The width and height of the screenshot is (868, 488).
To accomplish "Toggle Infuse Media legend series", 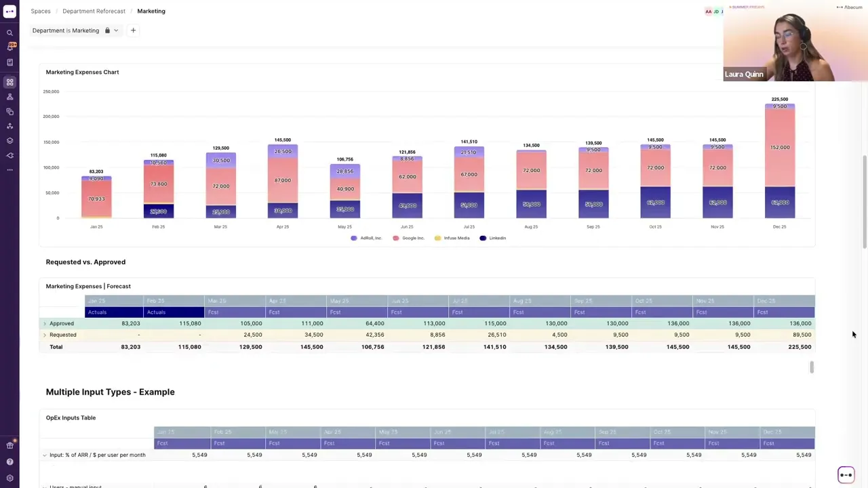I will [x=452, y=238].
